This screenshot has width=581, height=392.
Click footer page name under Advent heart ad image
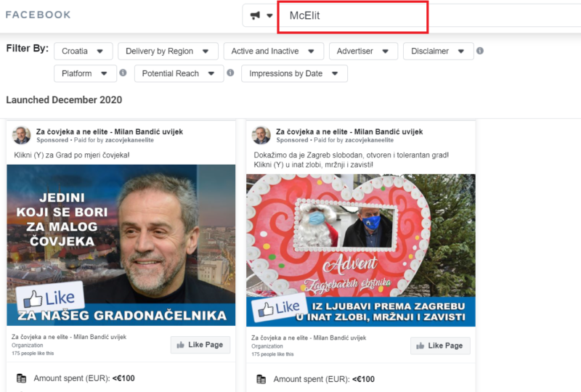pyautogui.click(x=309, y=338)
